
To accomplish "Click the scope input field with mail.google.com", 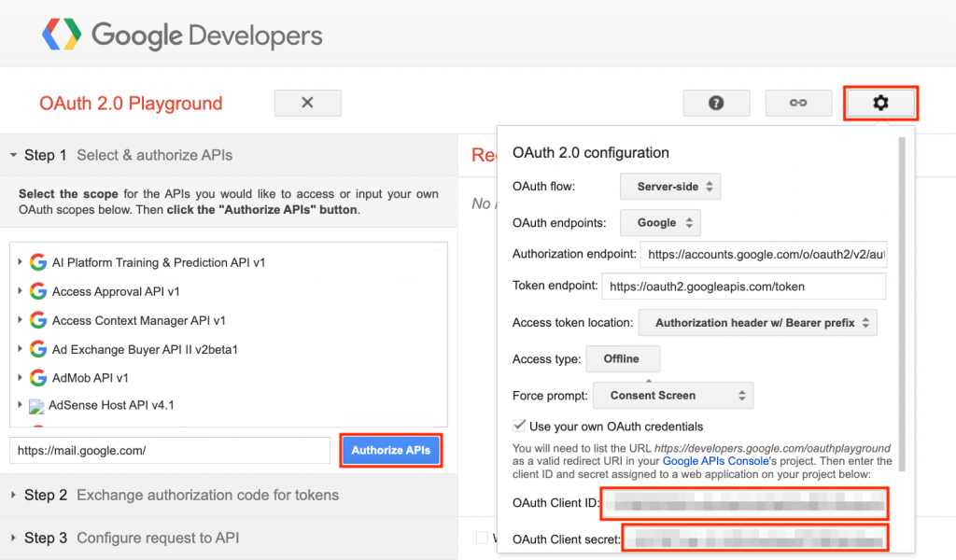I will 170,451.
